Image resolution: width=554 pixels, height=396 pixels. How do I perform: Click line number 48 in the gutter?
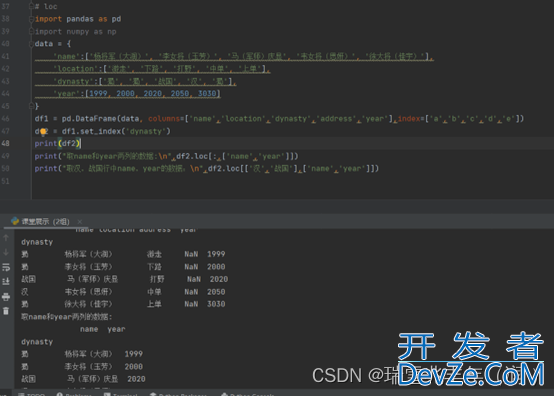pos(5,143)
